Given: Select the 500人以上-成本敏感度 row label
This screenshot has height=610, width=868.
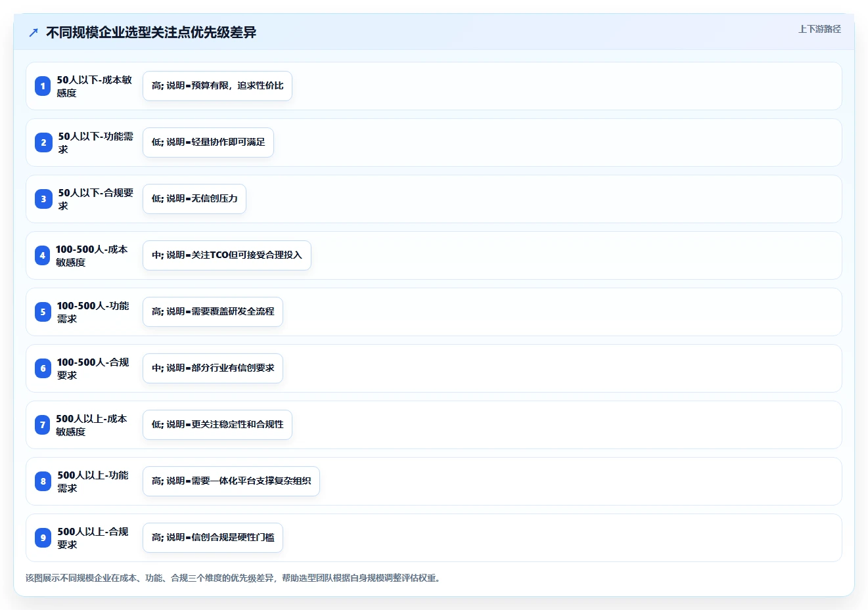Looking at the screenshot, I should point(91,425).
